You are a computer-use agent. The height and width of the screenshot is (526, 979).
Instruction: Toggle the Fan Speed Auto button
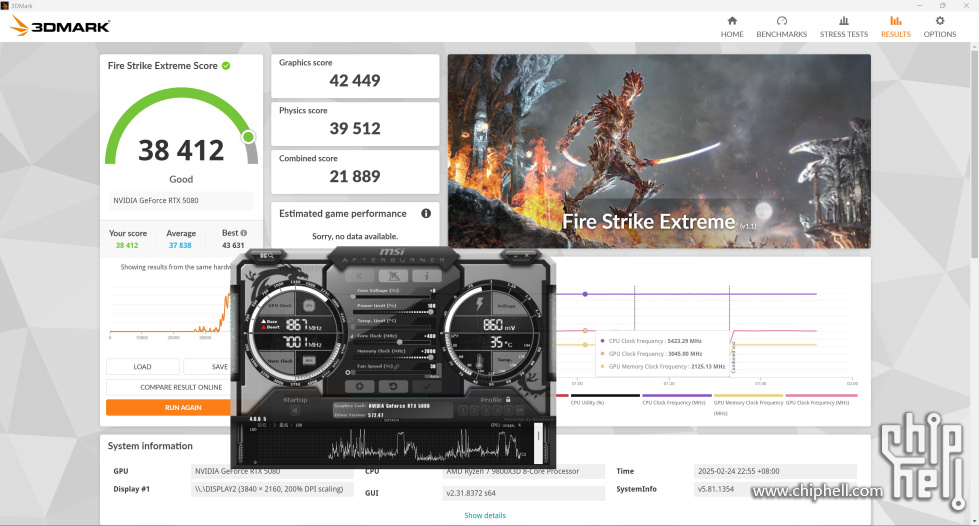[434, 376]
